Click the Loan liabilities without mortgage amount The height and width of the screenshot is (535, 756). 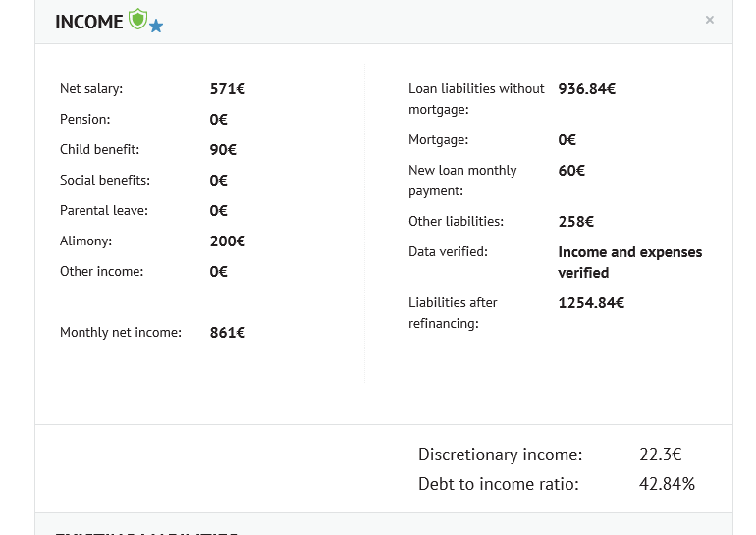(x=586, y=89)
